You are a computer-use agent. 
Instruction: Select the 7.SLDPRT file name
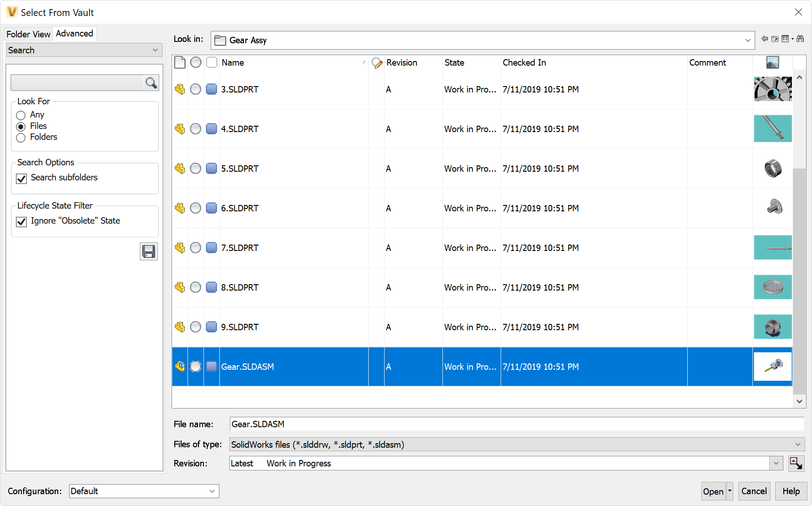[x=240, y=248]
